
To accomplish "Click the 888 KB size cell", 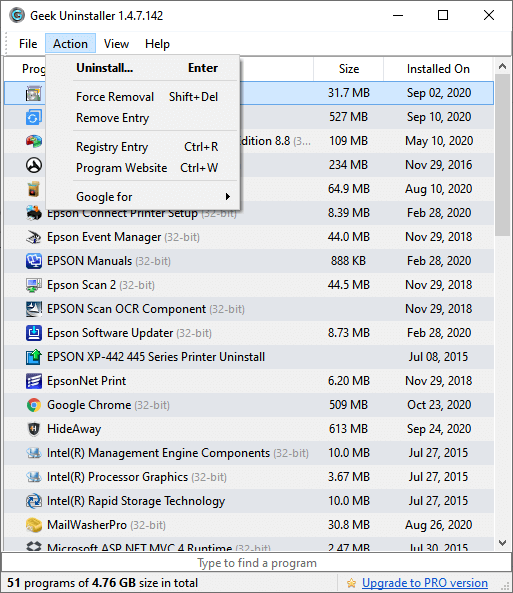I will point(348,261).
